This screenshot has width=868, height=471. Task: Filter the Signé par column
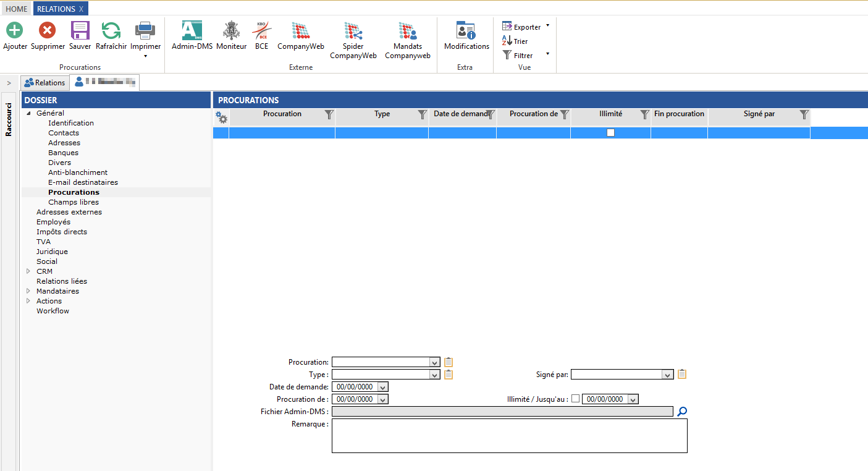coord(804,114)
